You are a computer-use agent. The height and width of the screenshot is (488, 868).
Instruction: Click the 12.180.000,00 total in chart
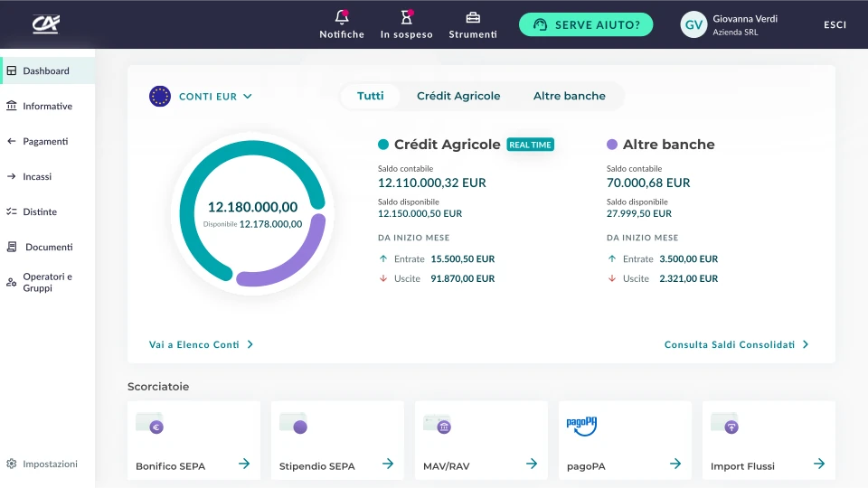(252, 207)
